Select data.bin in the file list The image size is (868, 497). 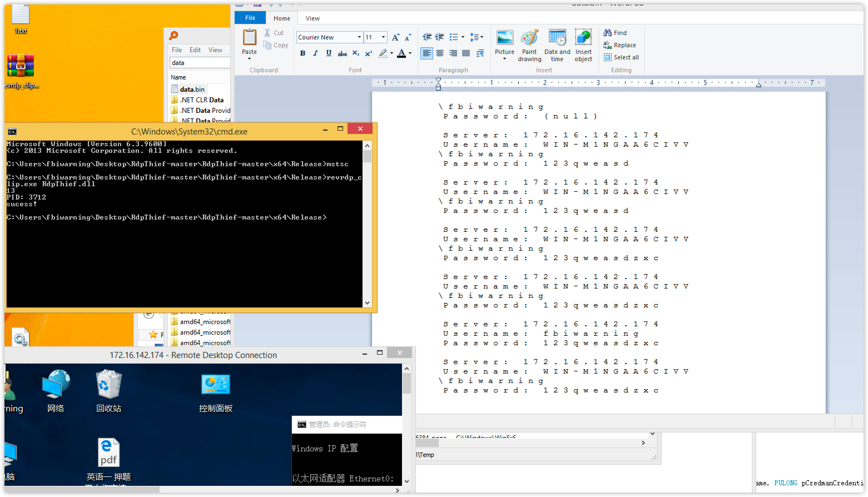tap(192, 90)
